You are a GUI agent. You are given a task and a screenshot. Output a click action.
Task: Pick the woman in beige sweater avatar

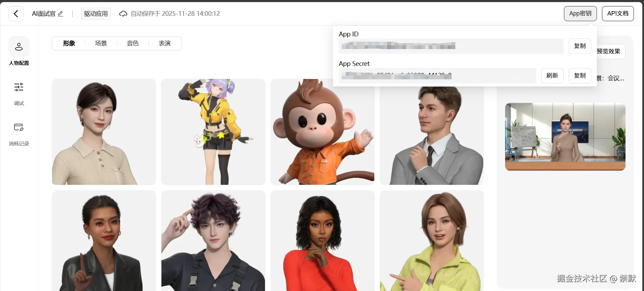[104, 132]
